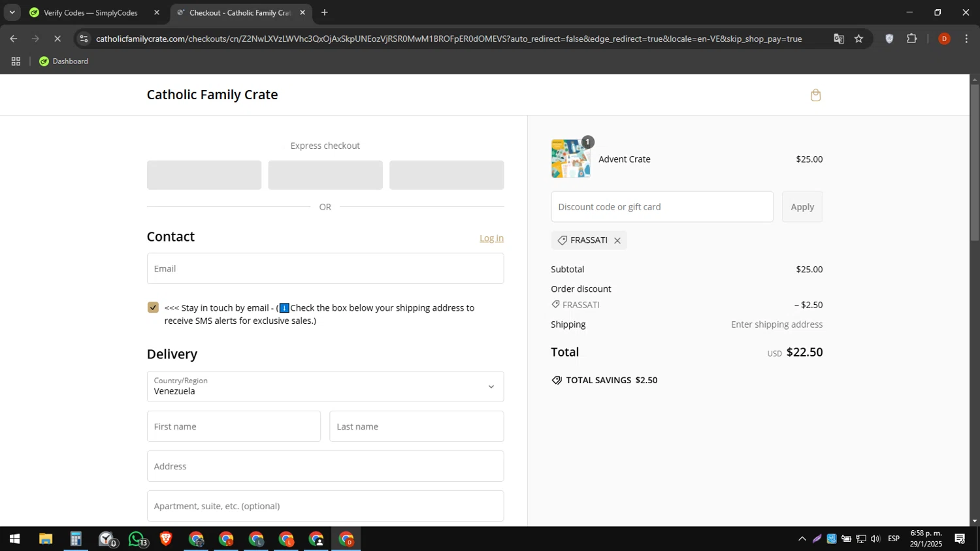Open a new browser tab
Viewport: 980px width, 551px height.
(x=325, y=12)
